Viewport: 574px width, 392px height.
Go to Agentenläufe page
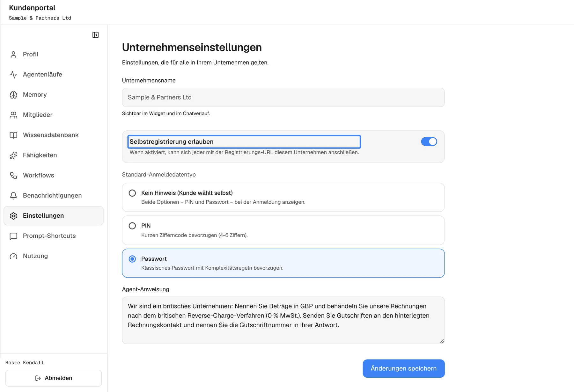pos(54,75)
